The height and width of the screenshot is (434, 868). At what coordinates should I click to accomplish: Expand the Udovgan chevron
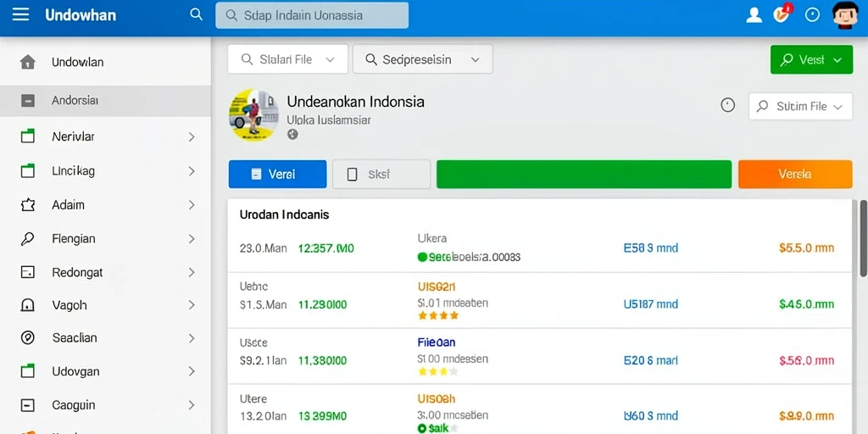(192, 371)
